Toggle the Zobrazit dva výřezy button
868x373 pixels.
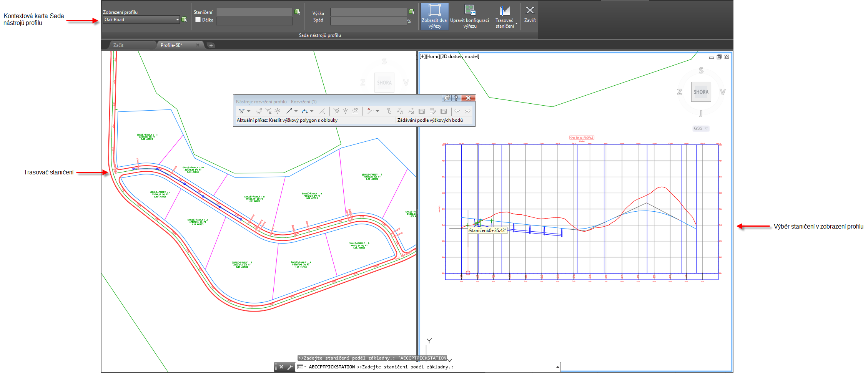434,17
